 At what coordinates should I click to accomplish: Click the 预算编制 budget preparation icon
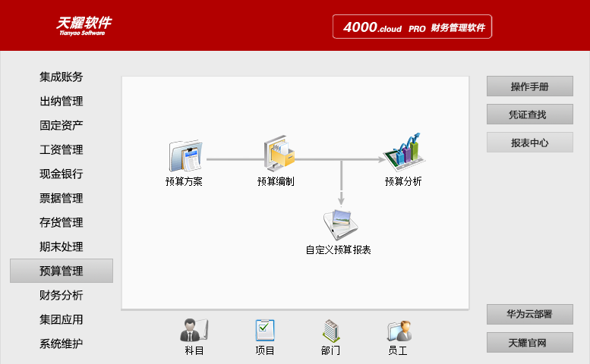point(277,155)
